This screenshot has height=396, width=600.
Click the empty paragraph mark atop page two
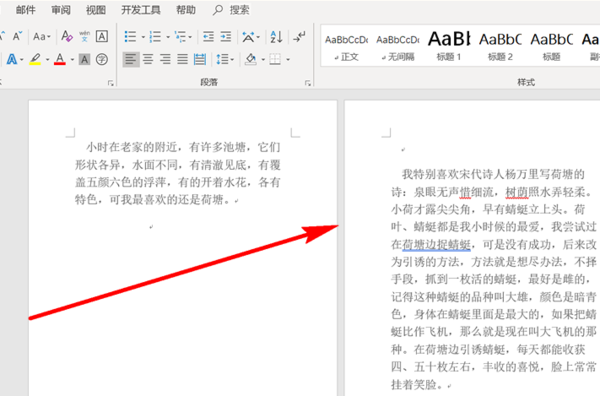coord(403,150)
